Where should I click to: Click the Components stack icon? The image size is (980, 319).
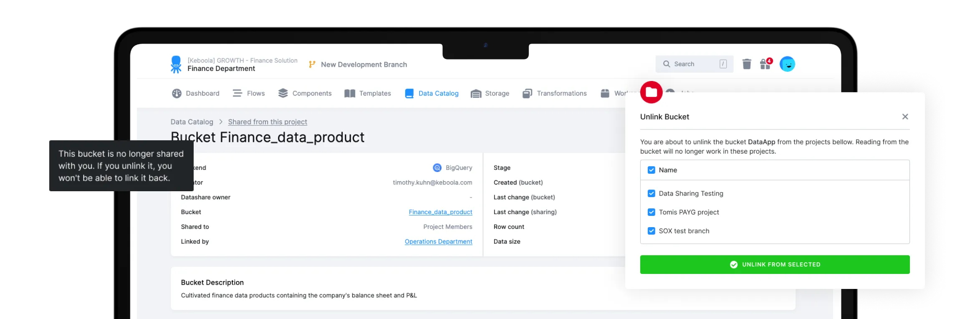pyautogui.click(x=283, y=93)
